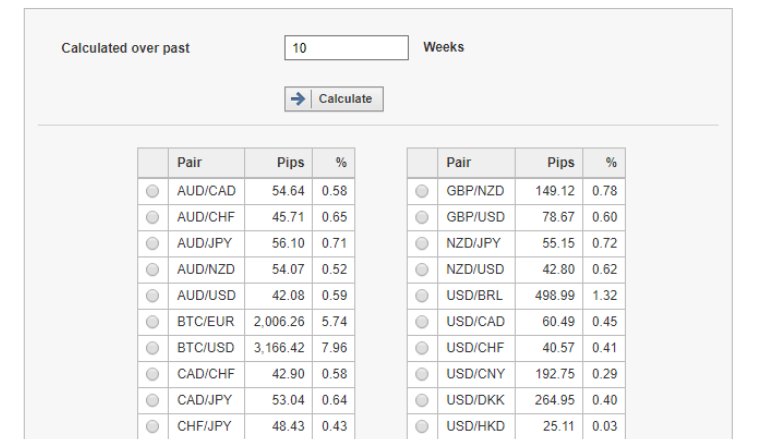Pick the USD/HKD radio button
The height and width of the screenshot is (445, 762).
[x=422, y=426]
